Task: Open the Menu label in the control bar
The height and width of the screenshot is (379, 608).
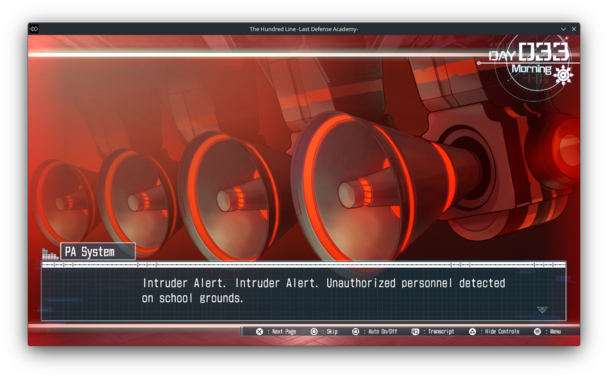Action: coord(555,331)
